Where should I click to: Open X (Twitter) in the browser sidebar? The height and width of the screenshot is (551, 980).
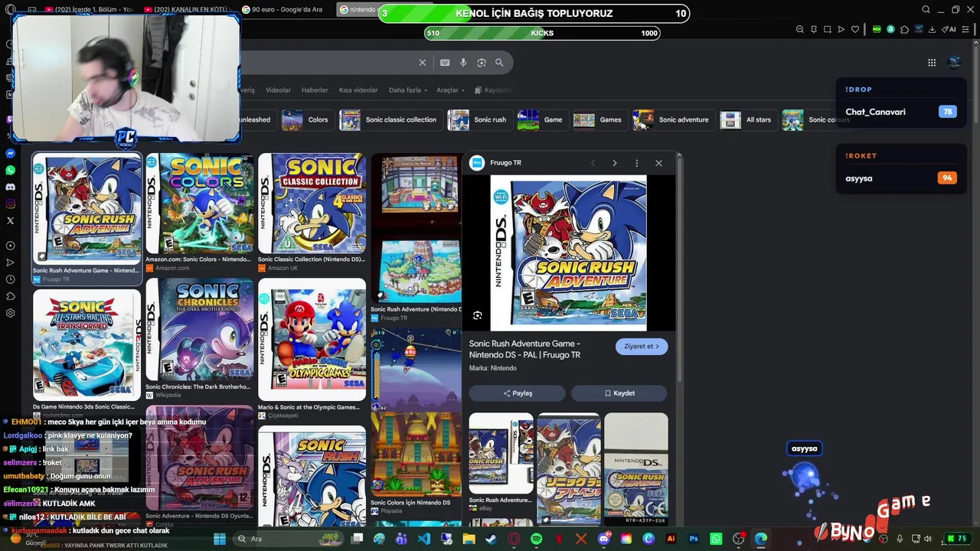click(10, 220)
